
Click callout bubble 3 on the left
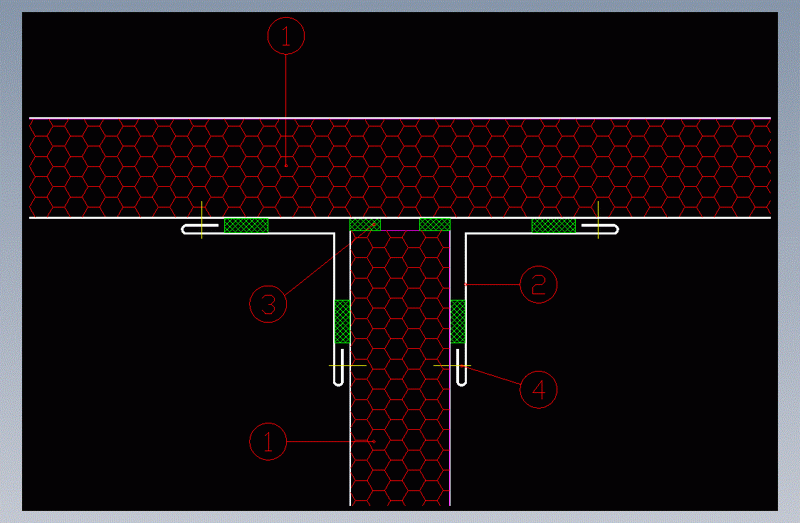[268, 304]
